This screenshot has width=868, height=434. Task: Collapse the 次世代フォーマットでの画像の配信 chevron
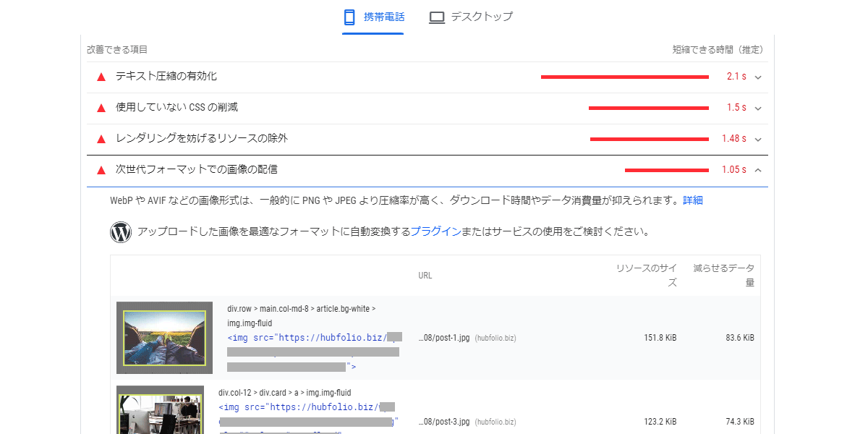pos(758,170)
